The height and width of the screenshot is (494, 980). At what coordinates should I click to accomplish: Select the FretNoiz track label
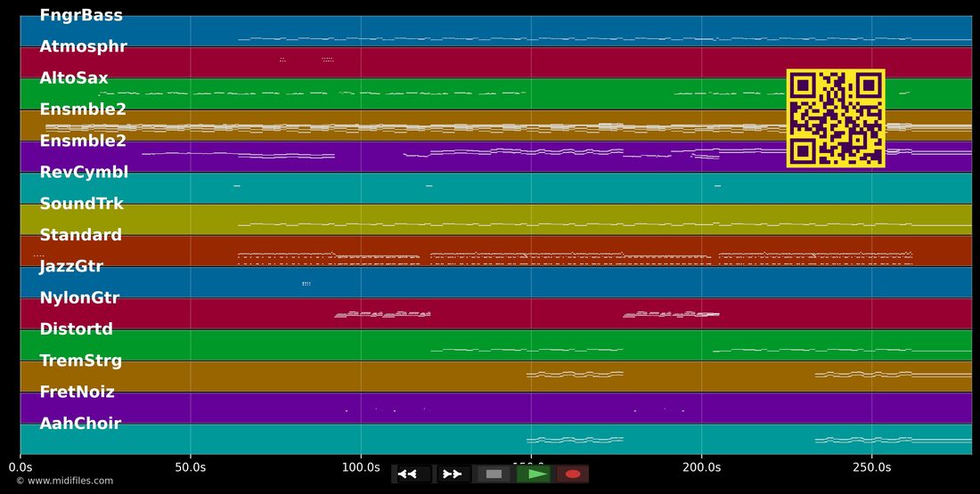tap(77, 392)
